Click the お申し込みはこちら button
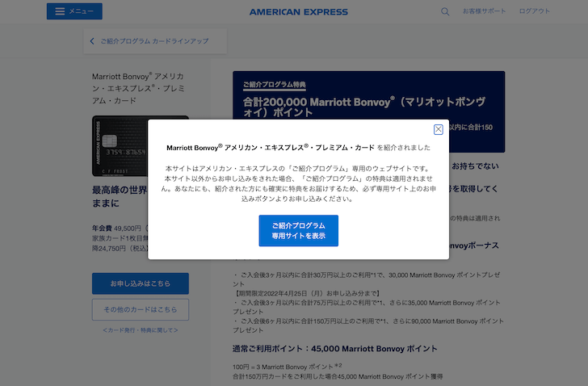This screenshot has width=588, height=386. (x=141, y=283)
